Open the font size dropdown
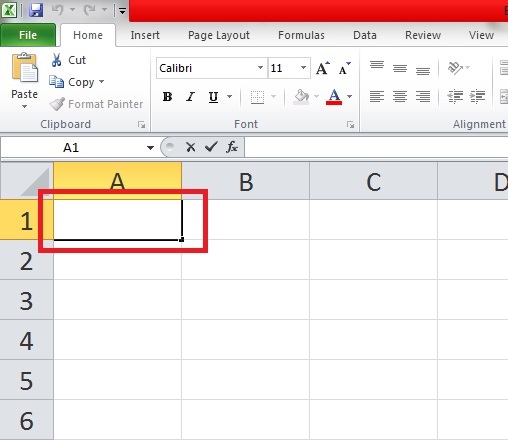Screen dimensions: 508x440 coord(303,68)
